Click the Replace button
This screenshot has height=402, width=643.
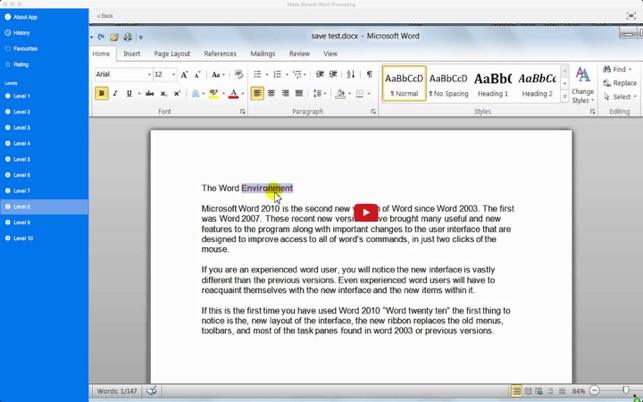[x=620, y=83]
